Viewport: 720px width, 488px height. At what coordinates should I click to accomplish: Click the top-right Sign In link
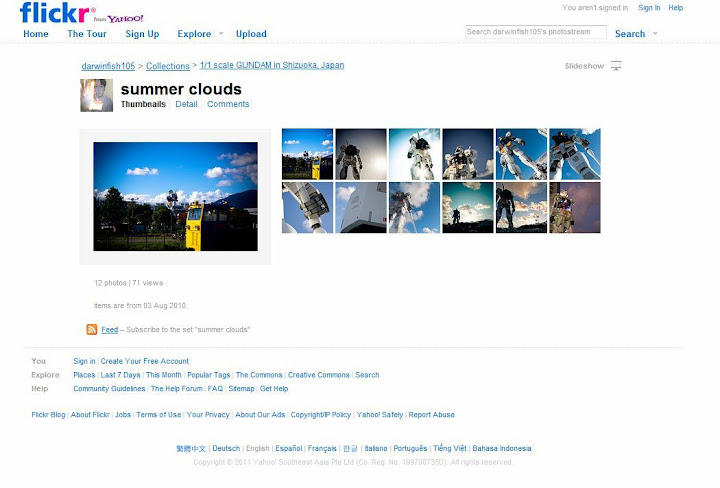pyautogui.click(x=649, y=8)
